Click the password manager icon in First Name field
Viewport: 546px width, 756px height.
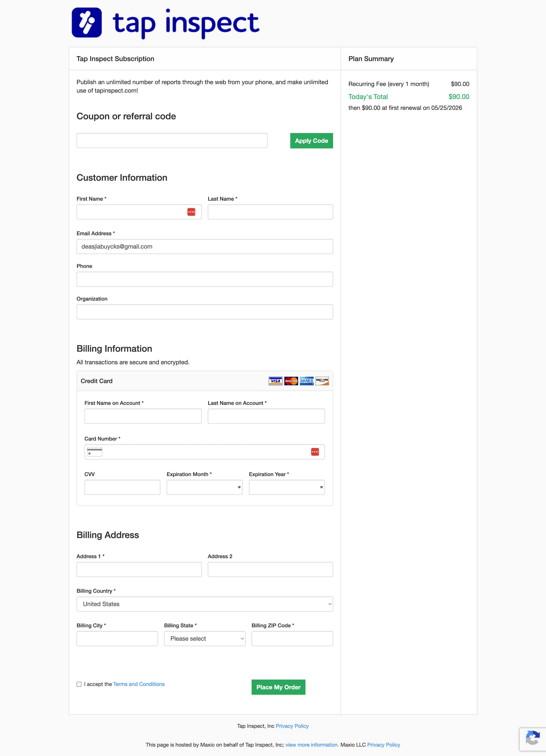click(192, 212)
